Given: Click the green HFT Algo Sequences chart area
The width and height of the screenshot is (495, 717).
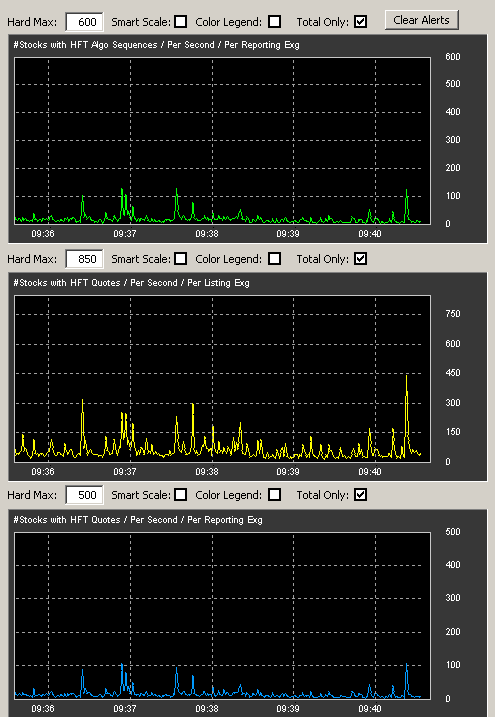Looking at the screenshot, I should point(223,141).
